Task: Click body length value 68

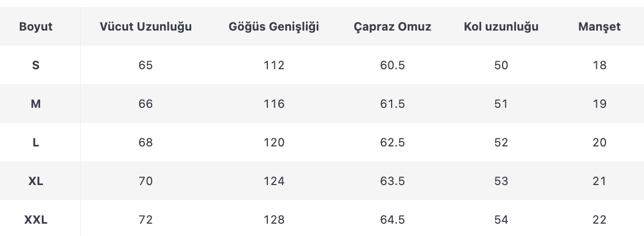Action: pos(146,143)
